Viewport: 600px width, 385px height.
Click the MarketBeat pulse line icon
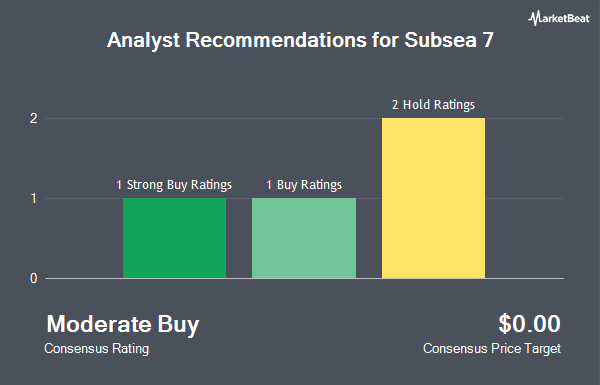pyautogui.click(x=534, y=18)
